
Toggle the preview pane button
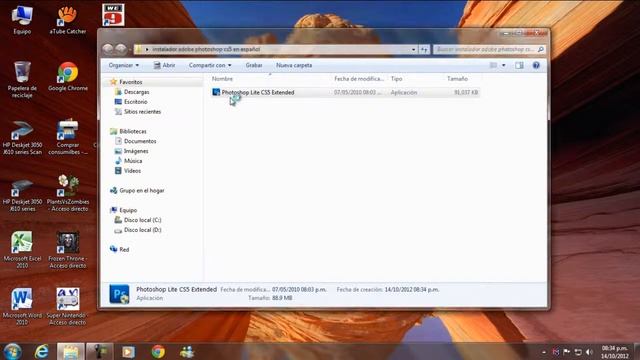click(x=519, y=65)
